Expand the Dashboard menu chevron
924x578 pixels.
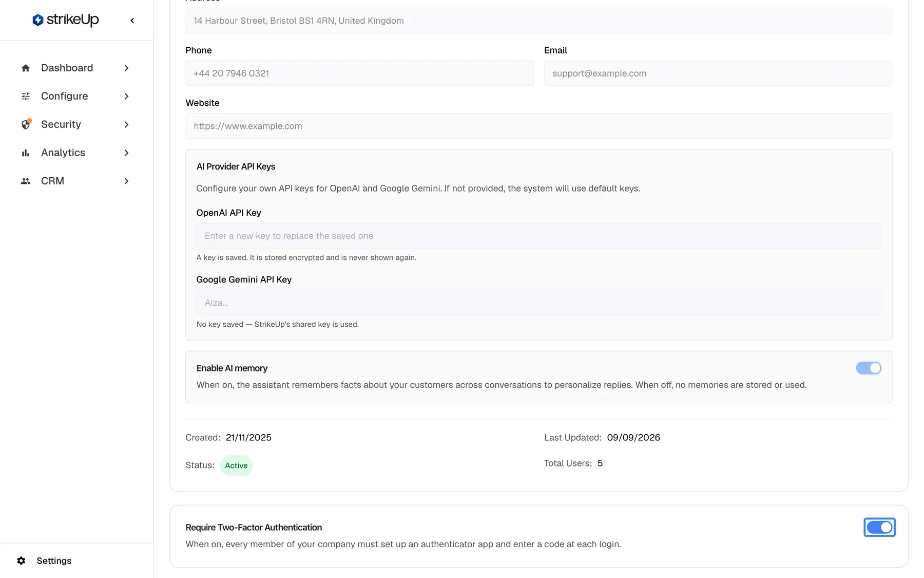126,68
